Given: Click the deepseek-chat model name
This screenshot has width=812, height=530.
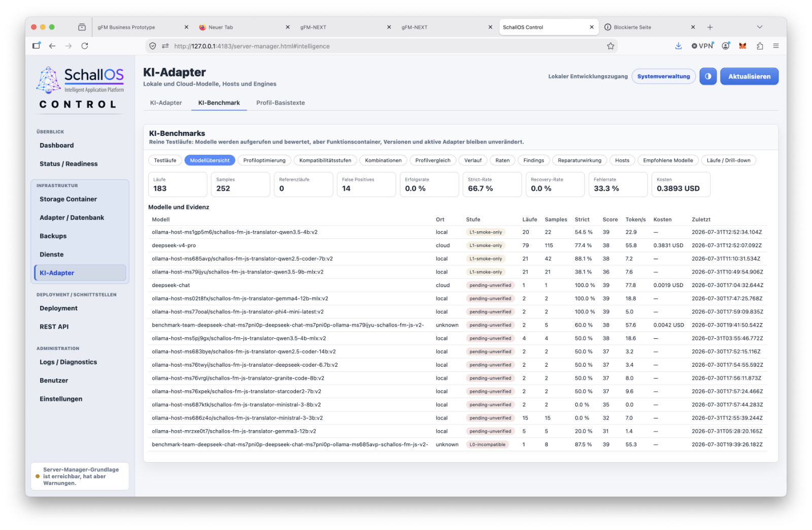Looking at the screenshot, I should [171, 285].
